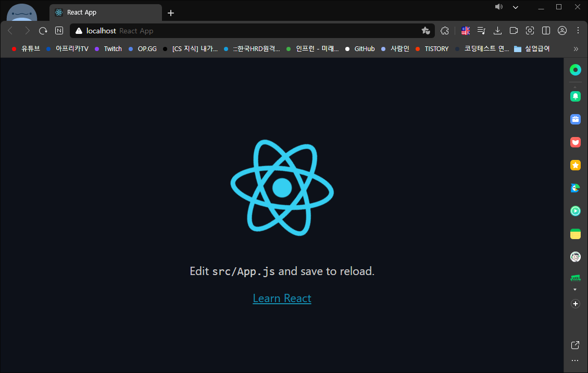588x373 pixels.
Task: Open the US/UK flag language extension
Action: [x=466, y=31]
